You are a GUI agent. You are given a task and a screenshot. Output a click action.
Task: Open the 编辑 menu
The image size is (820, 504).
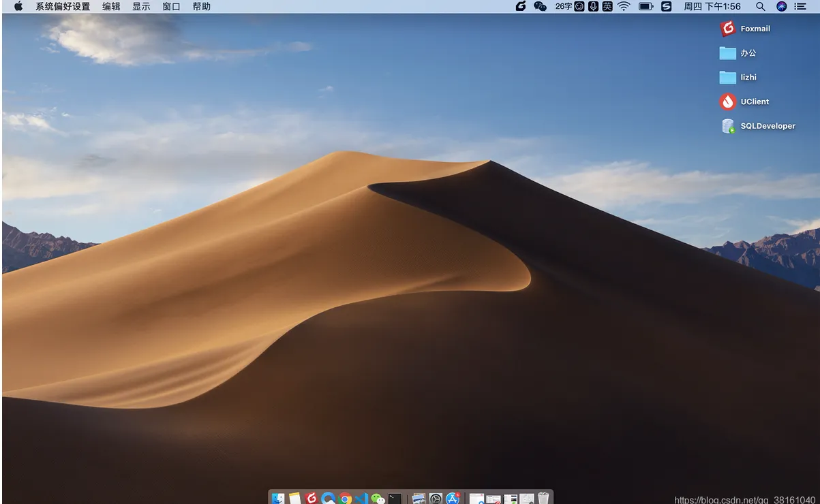coord(111,6)
